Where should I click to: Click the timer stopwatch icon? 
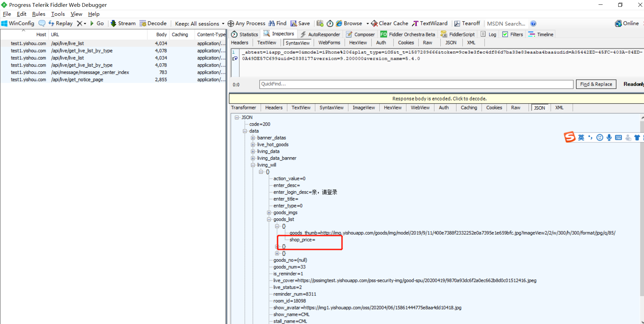click(330, 23)
